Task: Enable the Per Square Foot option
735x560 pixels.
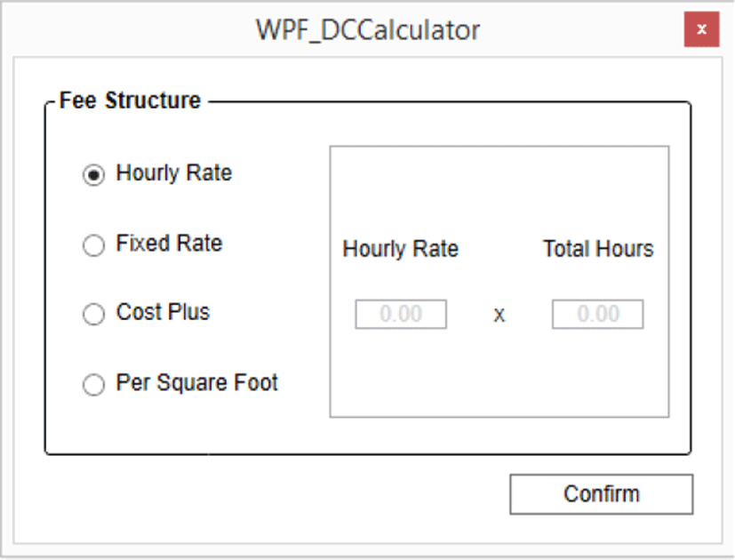Action: tap(93, 385)
